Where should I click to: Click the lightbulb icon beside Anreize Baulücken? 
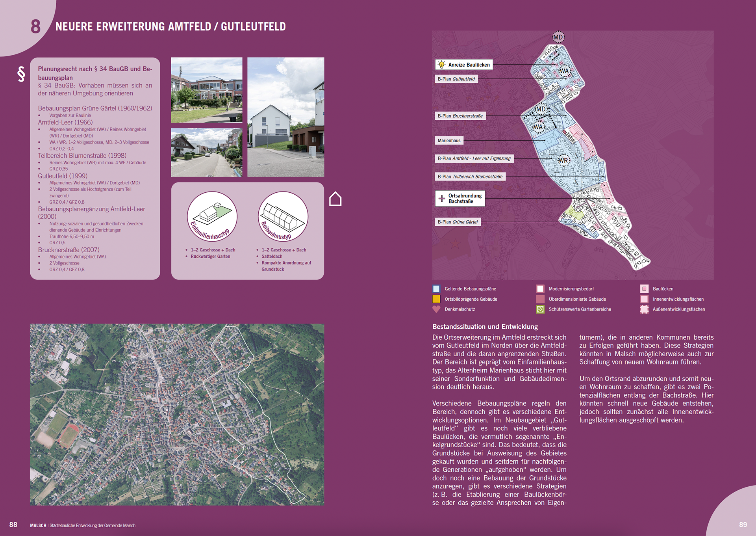(x=442, y=65)
